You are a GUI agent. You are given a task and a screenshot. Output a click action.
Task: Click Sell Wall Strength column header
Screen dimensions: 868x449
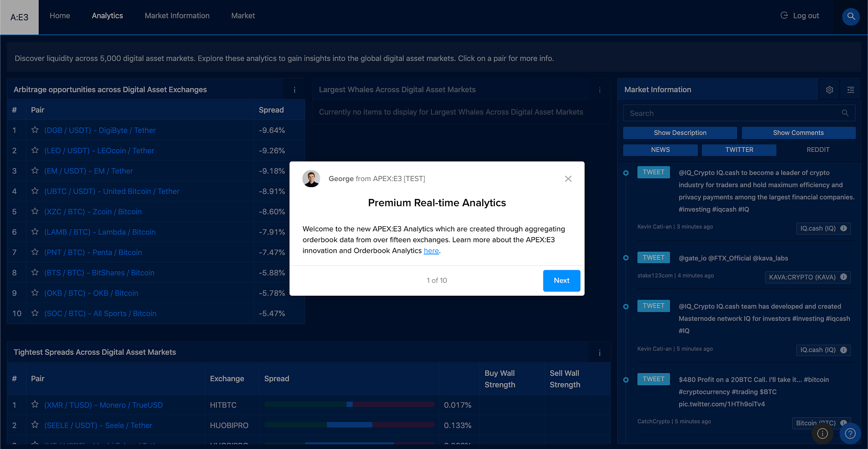pos(565,379)
